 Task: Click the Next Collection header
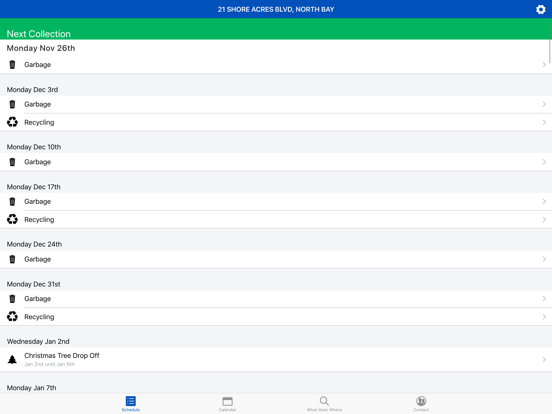(x=39, y=34)
